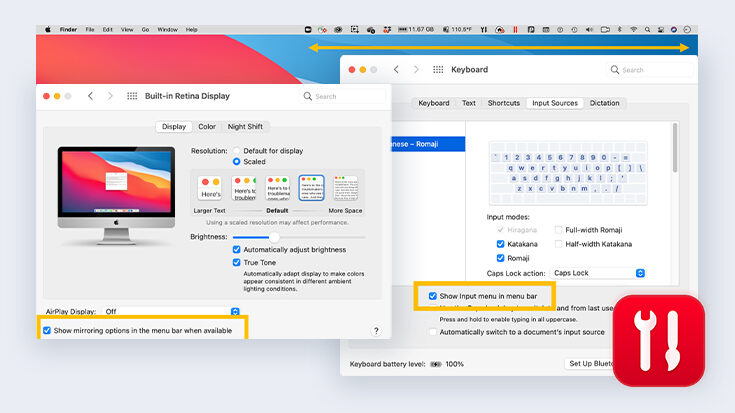This screenshot has width=735, height=413.
Task: Open the Text tab in Keyboard window
Action: point(468,103)
